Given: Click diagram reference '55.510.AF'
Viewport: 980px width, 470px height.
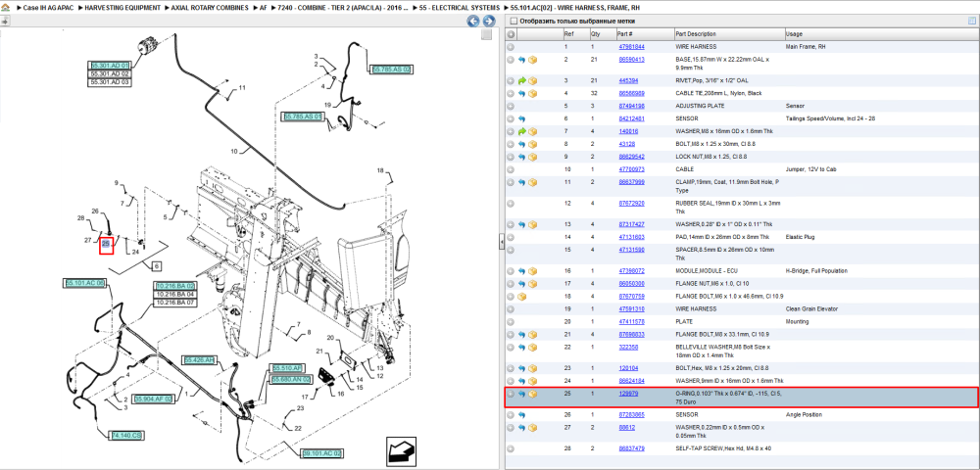Looking at the screenshot, I should tap(287, 368).
